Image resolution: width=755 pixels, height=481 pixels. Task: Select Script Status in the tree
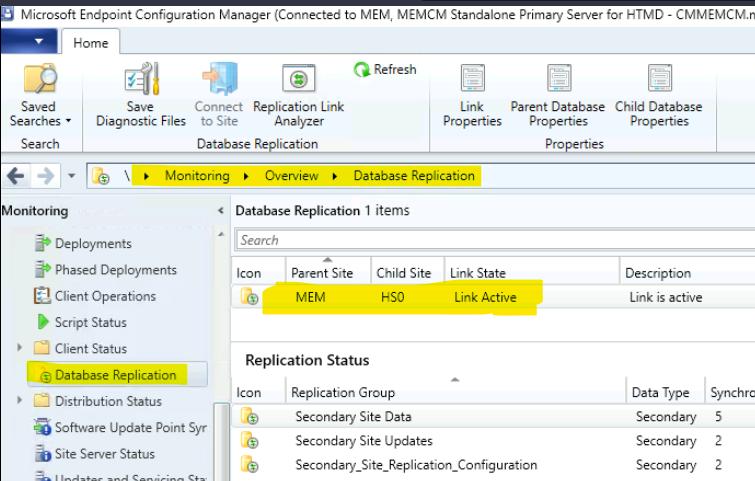[91, 322]
